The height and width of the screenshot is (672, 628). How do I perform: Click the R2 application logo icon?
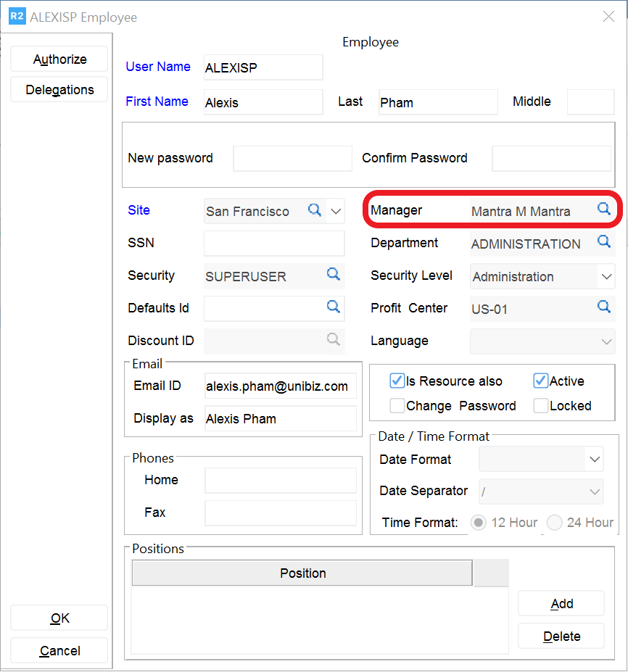[17, 17]
